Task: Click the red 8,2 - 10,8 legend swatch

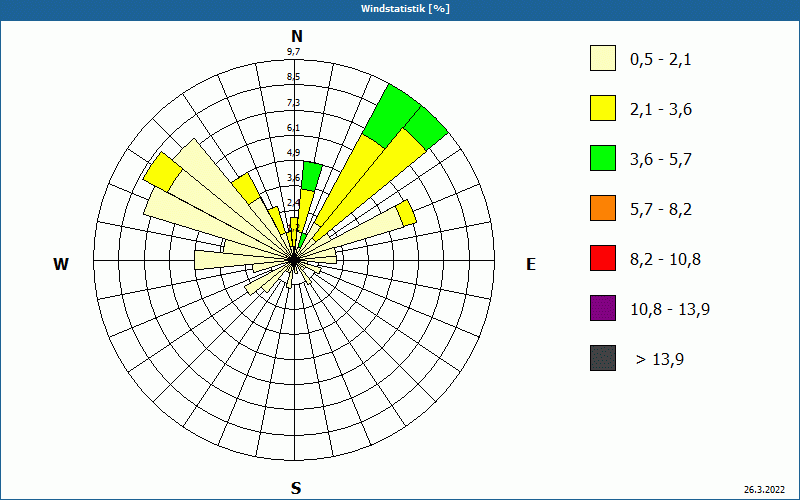Action: coord(603,258)
